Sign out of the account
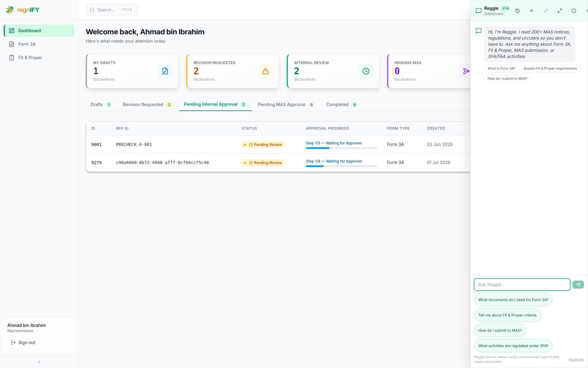The height and width of the screenshot is (368, 588). (x=23, y=343)
